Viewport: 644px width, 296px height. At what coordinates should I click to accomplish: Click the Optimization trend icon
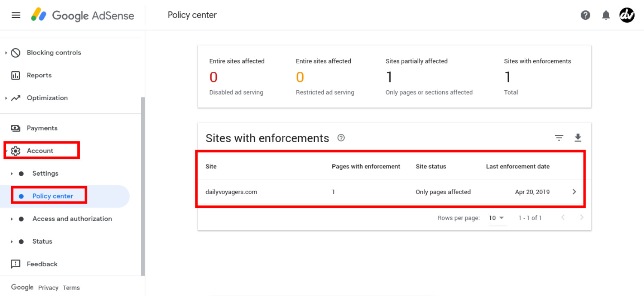click(15, 98)
